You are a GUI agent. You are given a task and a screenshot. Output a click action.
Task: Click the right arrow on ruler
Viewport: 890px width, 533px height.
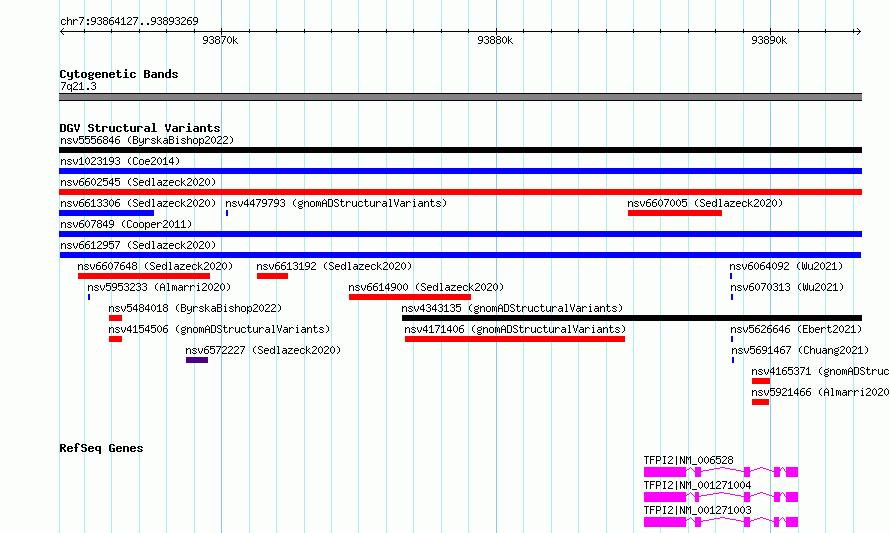pyautogui.click(x=858, y=31)
